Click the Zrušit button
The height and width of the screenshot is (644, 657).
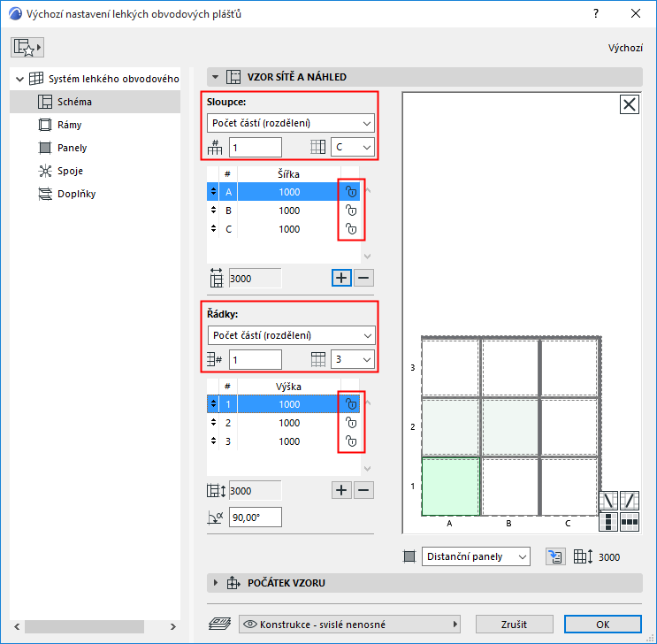514,625
